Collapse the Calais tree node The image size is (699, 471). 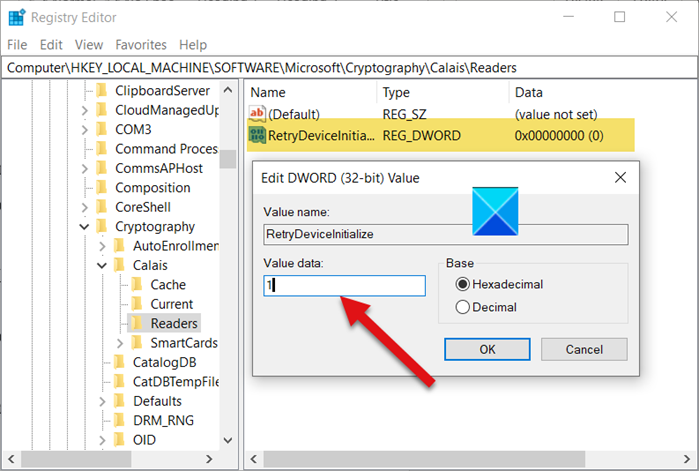tap(102, 266)
